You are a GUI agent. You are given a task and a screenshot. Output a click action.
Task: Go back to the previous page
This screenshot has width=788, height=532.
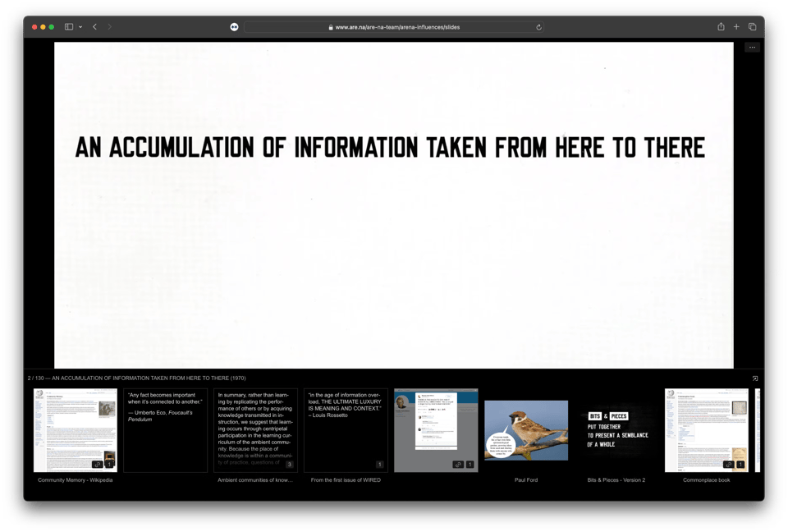(94, 27)
